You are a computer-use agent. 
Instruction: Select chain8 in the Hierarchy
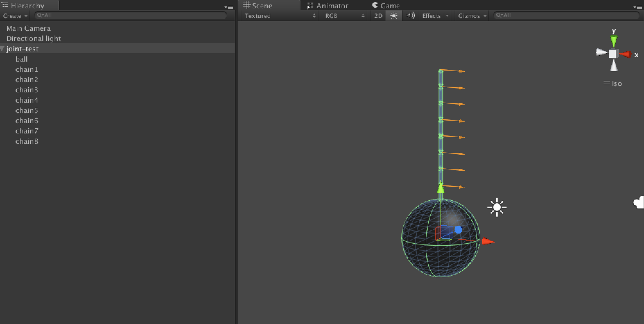tap(117, 141)
